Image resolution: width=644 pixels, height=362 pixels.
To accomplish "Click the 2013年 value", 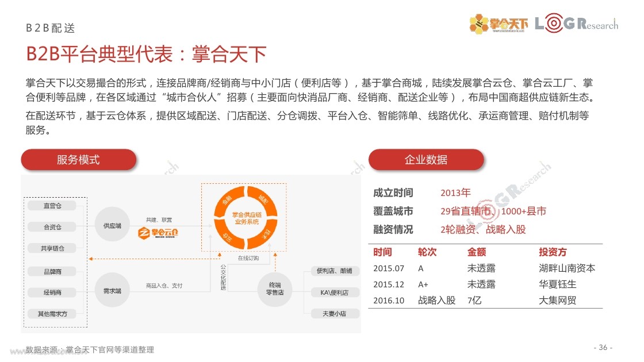I will (455, 192).
